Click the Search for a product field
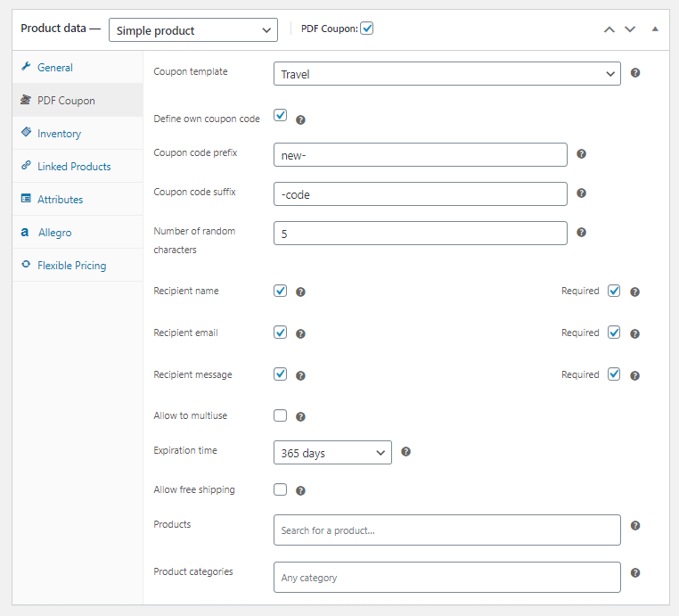 click(x=446, y=530)
